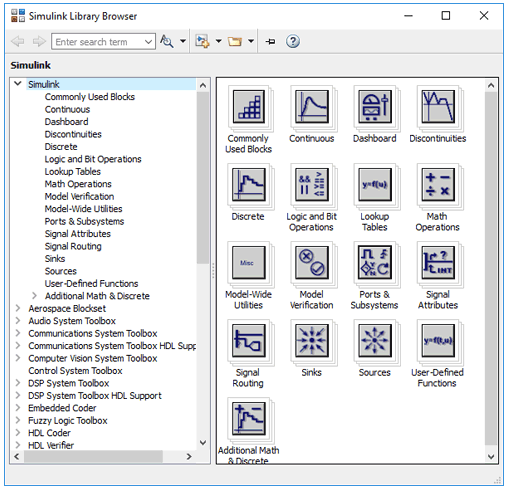The height and width of the screenshot is (490, 506).
Task: Select Ports & Subsystems in the tree
Action: pyautogui.click(x=84, y=221)
